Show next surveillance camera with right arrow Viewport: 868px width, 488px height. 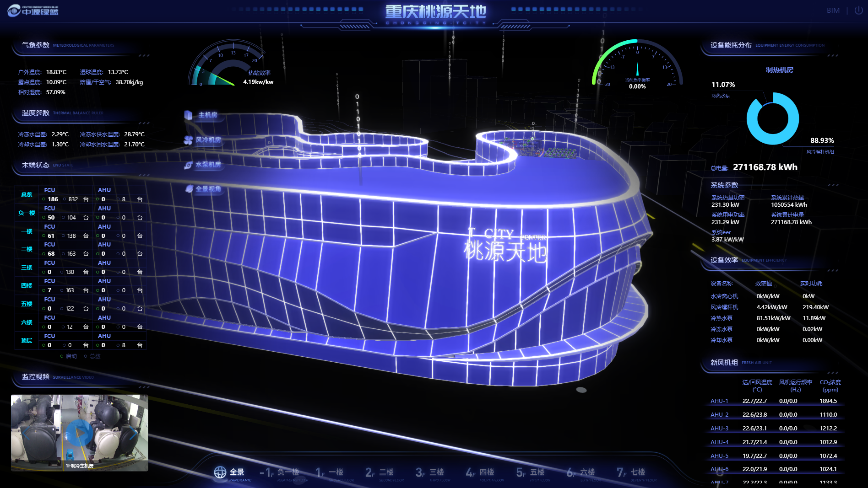coord(133,433)
